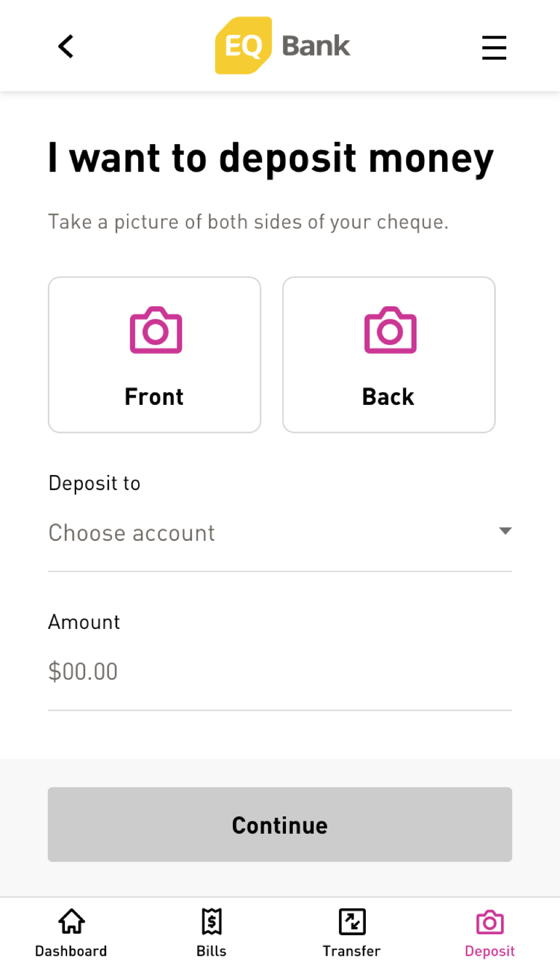Image resolution: width=560 pixels, height=968 pixels.
Task: Switch to the Bills tab label
Action: pos(211,951)
